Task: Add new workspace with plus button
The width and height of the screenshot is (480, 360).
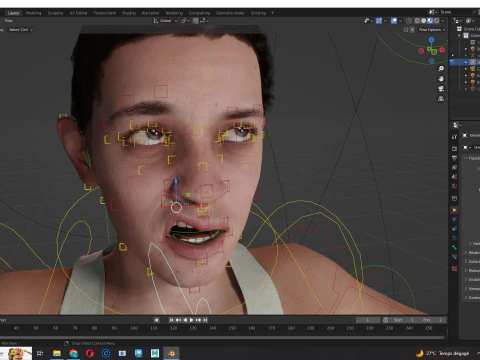Action: point(272,13)
